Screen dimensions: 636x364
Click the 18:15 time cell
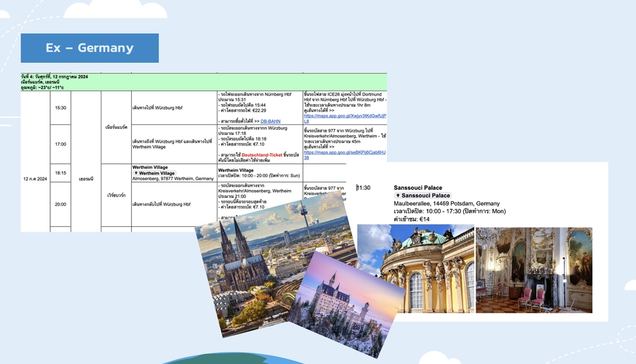point(60,173)
